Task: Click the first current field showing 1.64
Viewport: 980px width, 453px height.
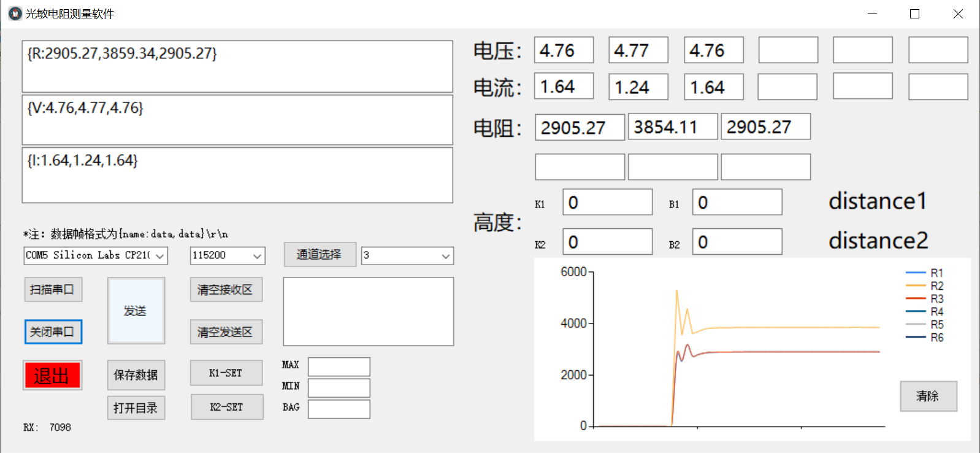Action: [x=564, y=87]
